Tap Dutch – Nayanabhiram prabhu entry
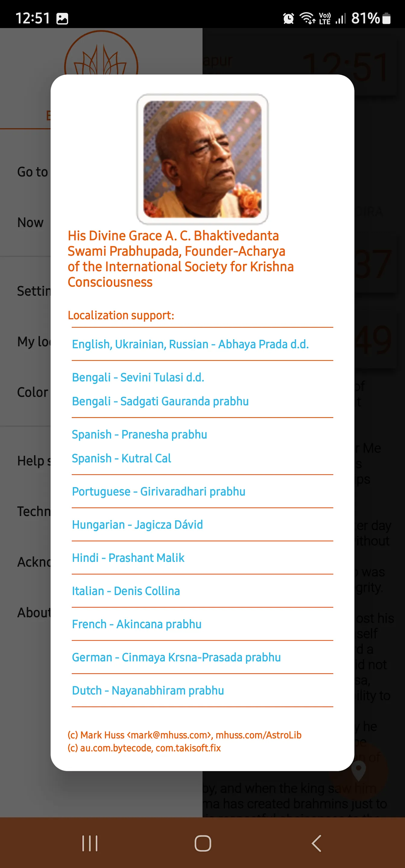The width and height of the screenshot is (405, 868). click(148, 690)
